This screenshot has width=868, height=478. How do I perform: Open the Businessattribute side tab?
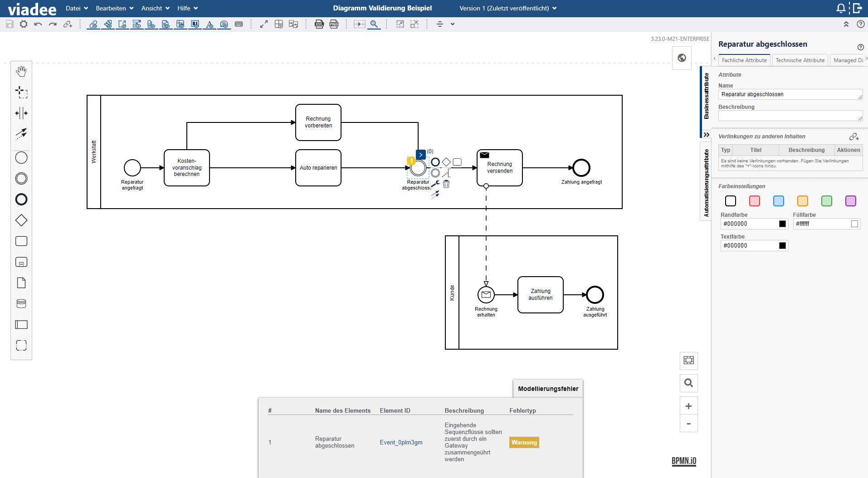(x=706, y=96)
